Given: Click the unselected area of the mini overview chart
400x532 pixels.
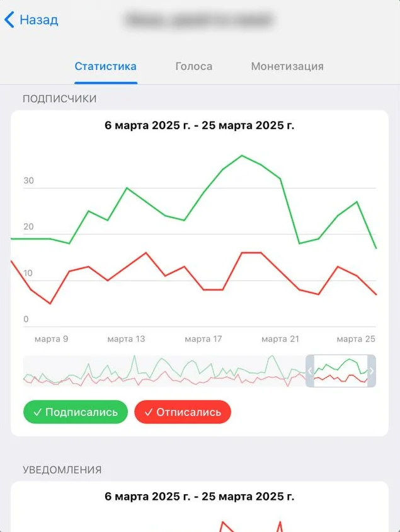Looking at the screenshot, I should point(164,371).
